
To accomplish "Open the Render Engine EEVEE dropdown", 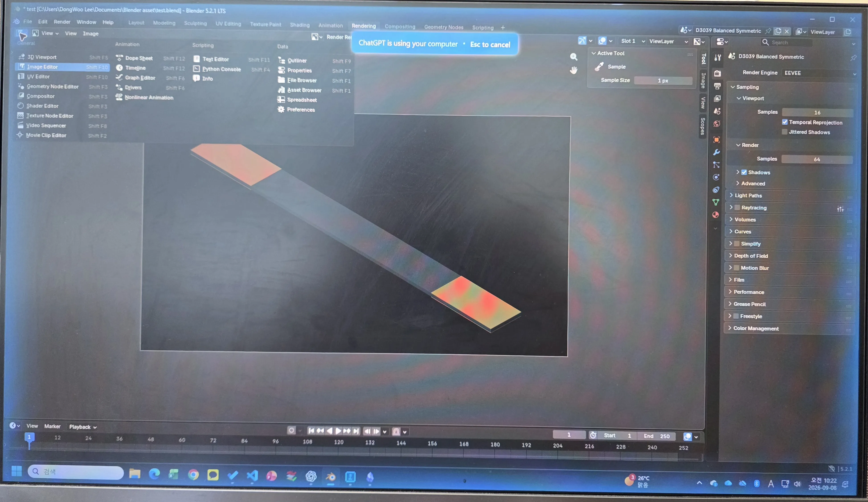I will click(819, 73).
